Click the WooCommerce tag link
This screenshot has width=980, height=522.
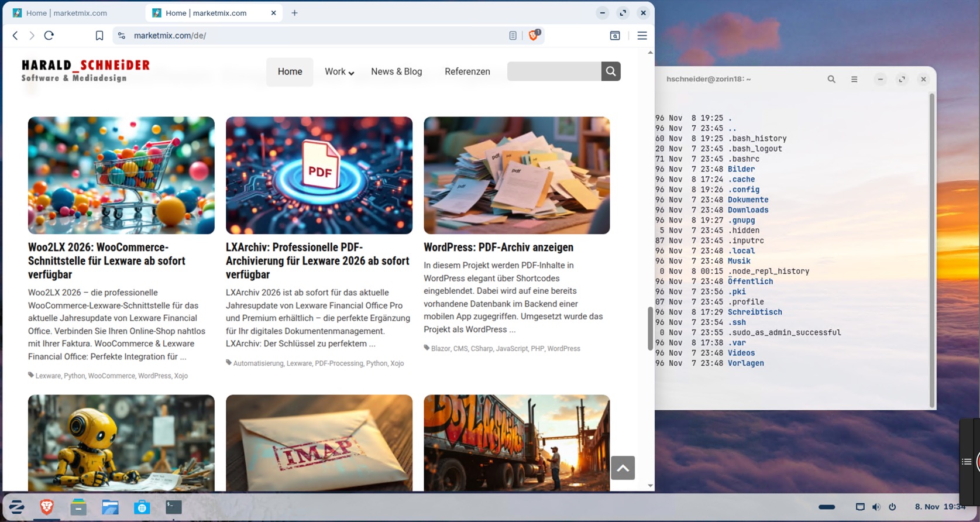pyautogui.click(x=111, y=376)
